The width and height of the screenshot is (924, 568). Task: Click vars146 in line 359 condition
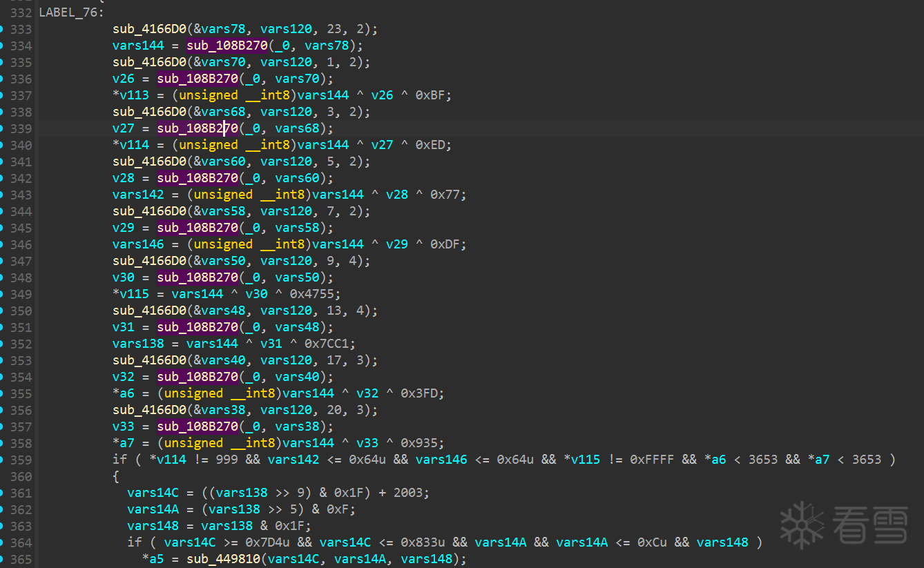coord(441,460)
